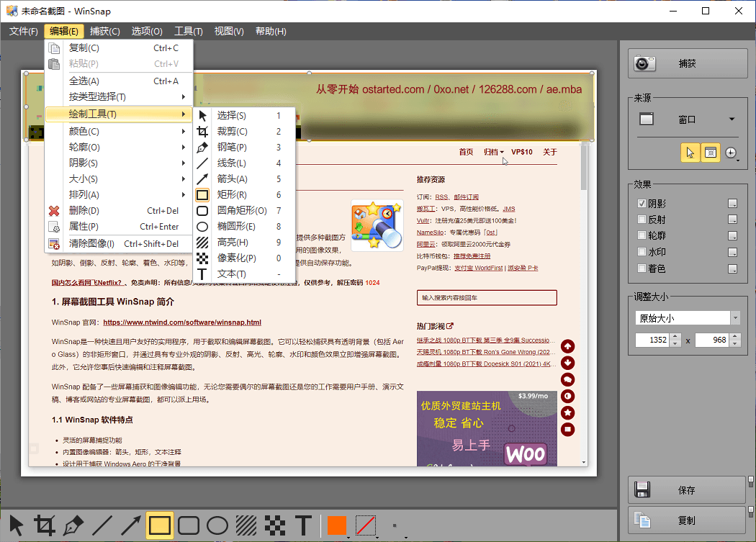The height and width of the screenshot is (542, 756).
Task: Open the 帮助(H) menu
Action: click(271, 32)
